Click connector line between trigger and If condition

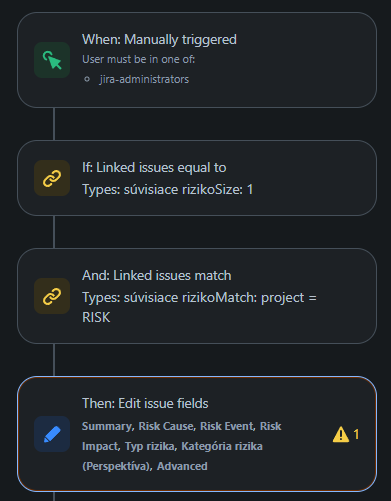coord(54,124)
